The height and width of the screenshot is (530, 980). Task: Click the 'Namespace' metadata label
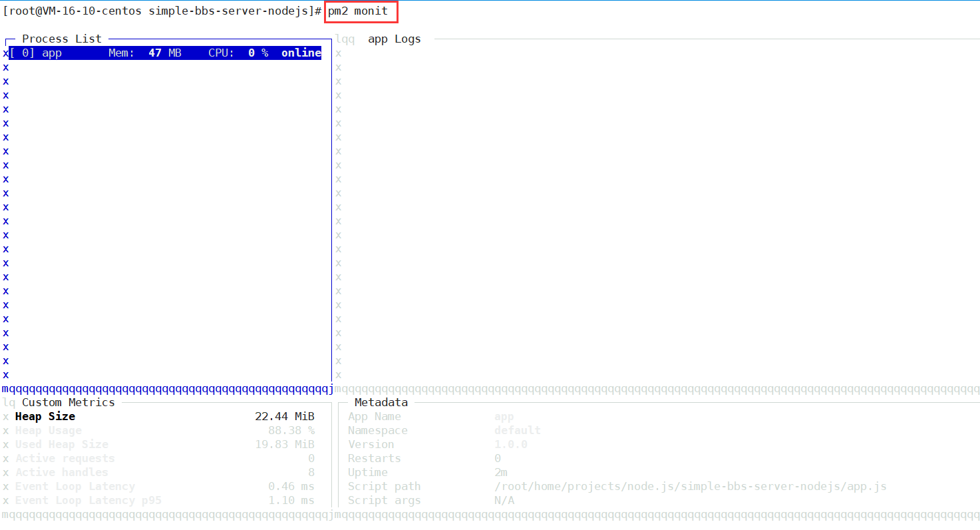[378, 430]
